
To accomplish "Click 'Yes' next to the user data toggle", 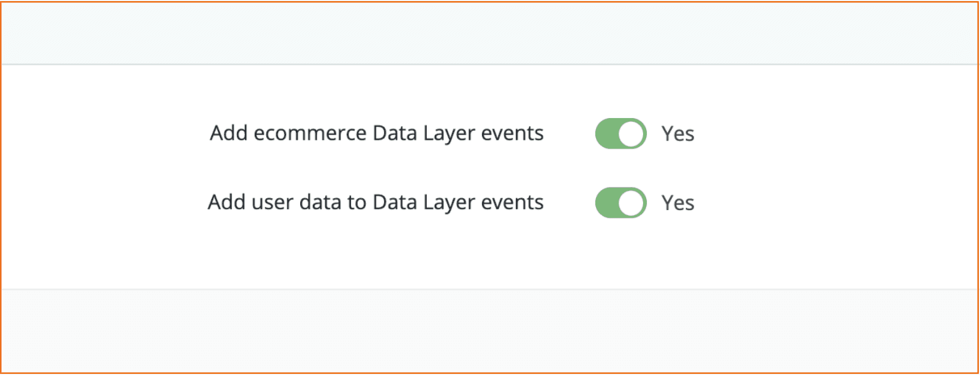I will (x=677, y=202).
